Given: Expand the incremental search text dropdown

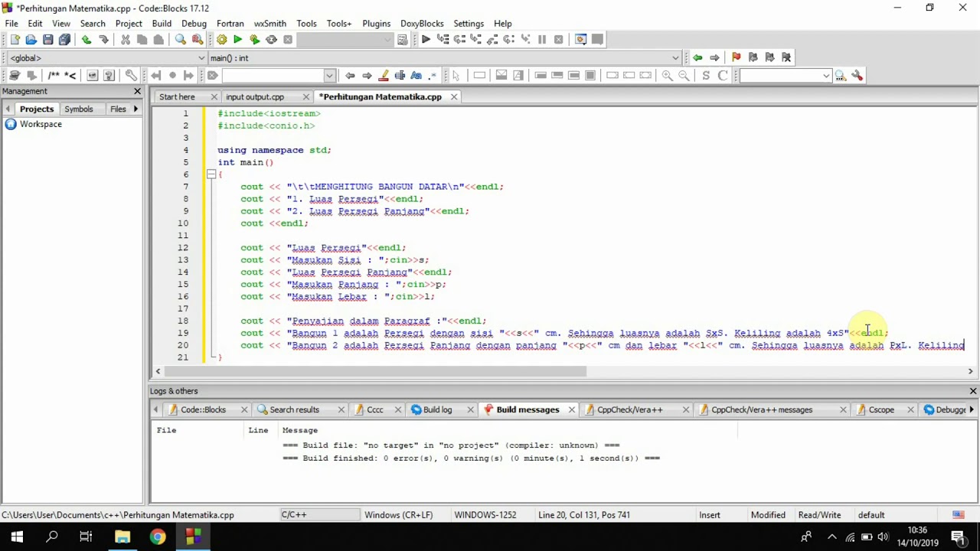Looking at the screenshot, I should tap(329, 75).
